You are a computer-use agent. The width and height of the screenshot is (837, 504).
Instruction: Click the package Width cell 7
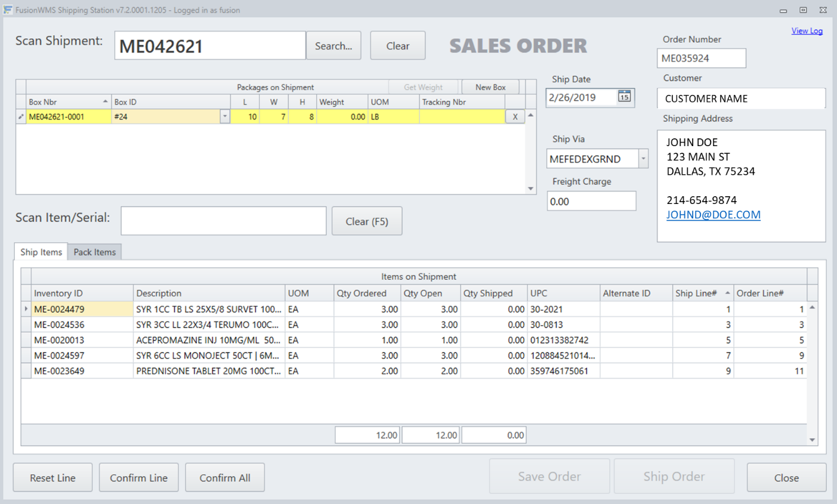[x=274, y=117]
